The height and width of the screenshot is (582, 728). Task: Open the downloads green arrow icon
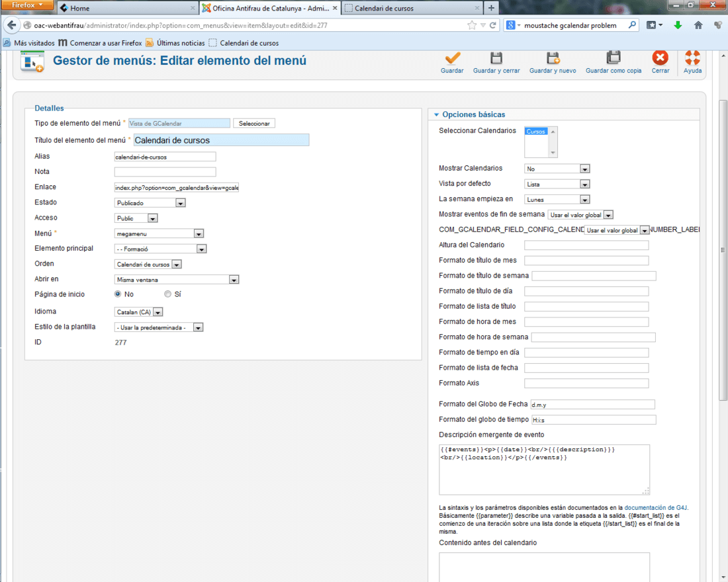click(678, 25)
